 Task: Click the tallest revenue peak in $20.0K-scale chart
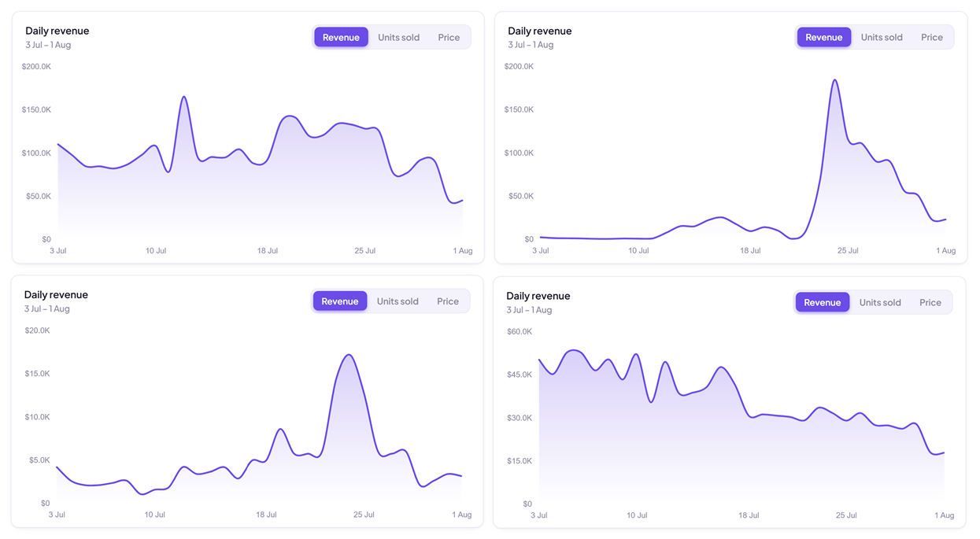(349, 355)
